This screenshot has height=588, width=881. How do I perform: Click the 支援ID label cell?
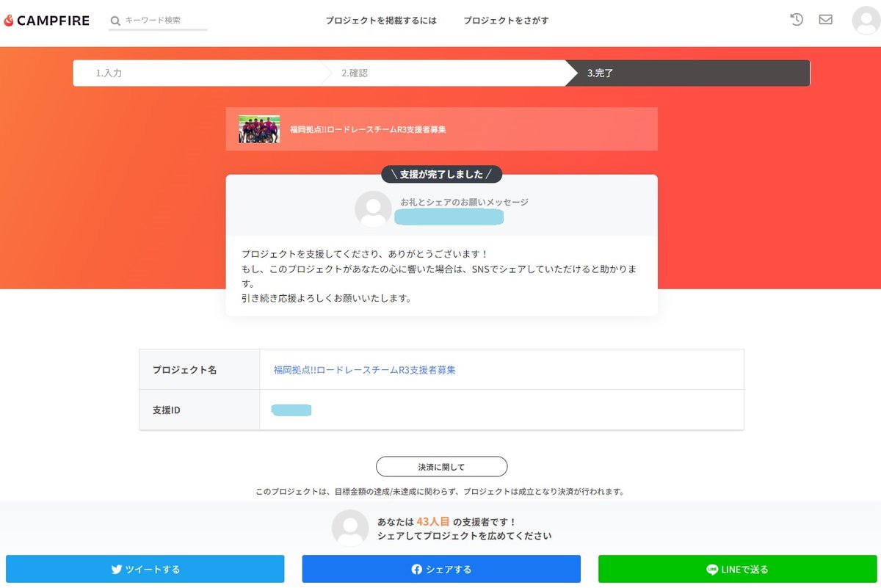(x=200, y=410)
